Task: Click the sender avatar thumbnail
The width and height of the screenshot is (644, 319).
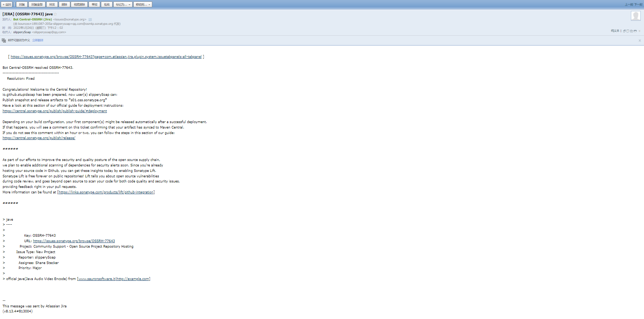Action: (x=636, y=16)
